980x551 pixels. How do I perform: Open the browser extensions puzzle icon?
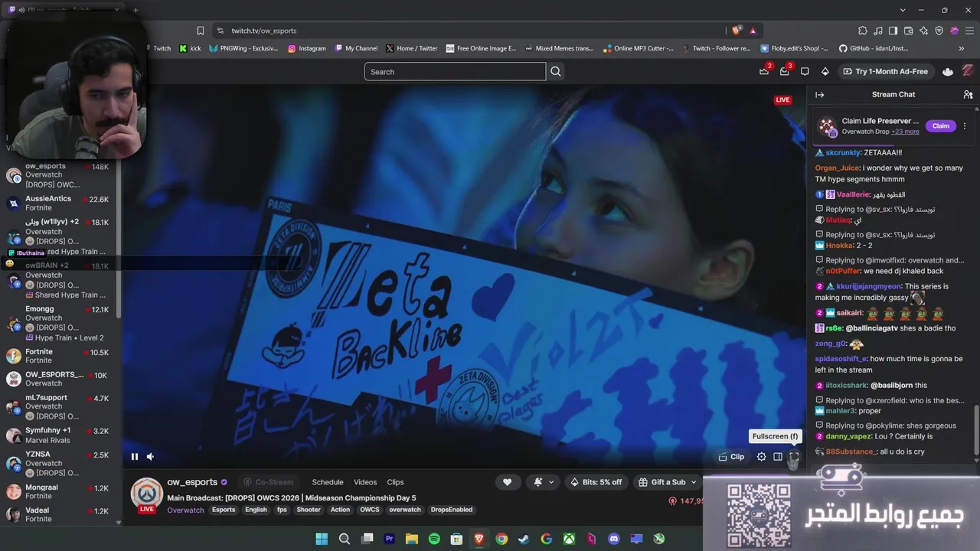pos(863,31)
